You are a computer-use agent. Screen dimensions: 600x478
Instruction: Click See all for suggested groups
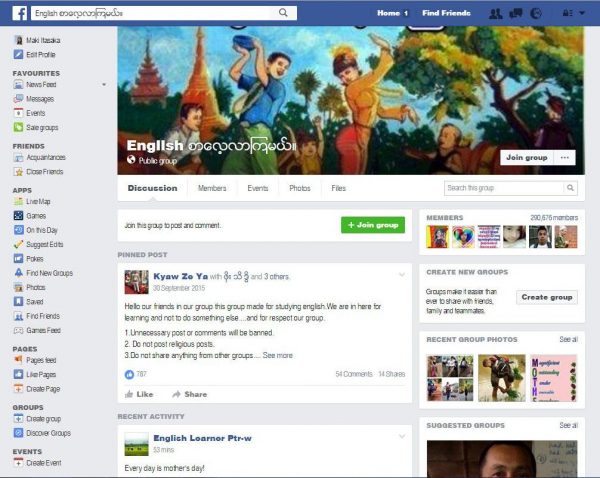pos(569,425)
